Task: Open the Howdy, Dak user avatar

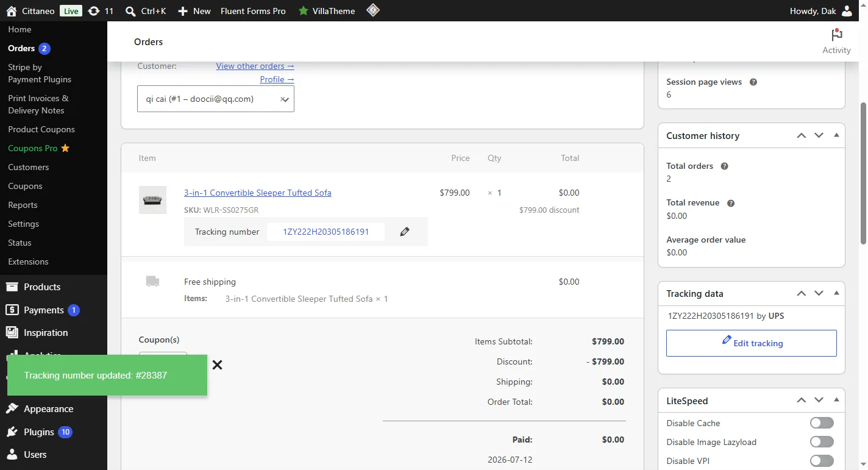Action: [x=847, y=11]
